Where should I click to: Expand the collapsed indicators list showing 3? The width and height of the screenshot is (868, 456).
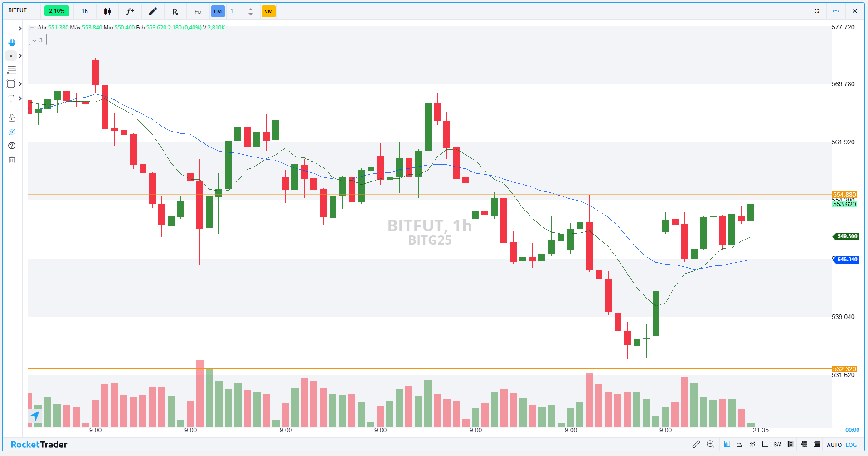(x=38, y=40)
